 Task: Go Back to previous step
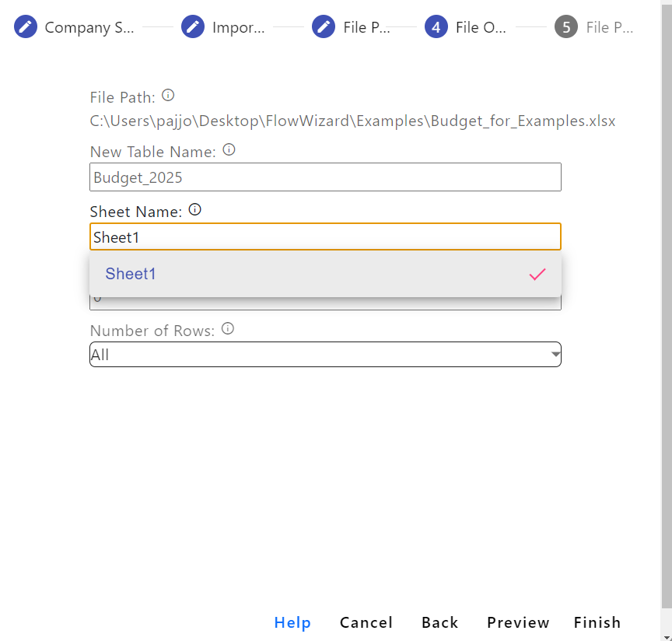[x=439, y=622]
